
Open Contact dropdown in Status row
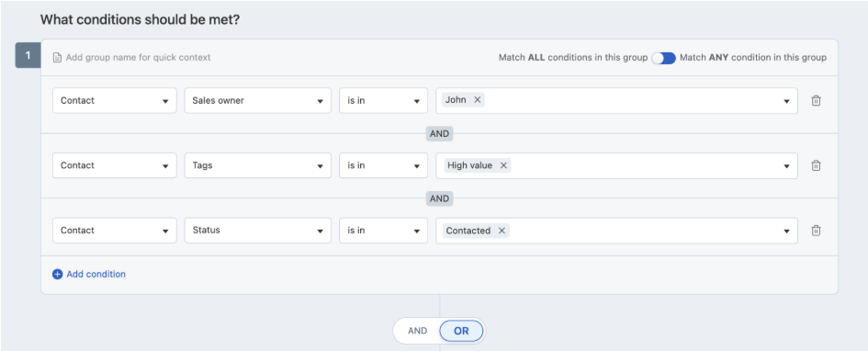coord(115,231)
